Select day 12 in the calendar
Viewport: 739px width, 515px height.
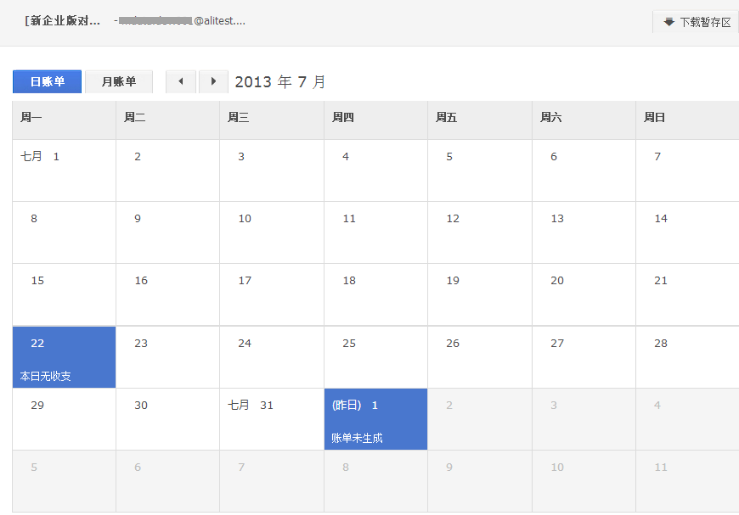pyautogui.click(x=480, y=233)
